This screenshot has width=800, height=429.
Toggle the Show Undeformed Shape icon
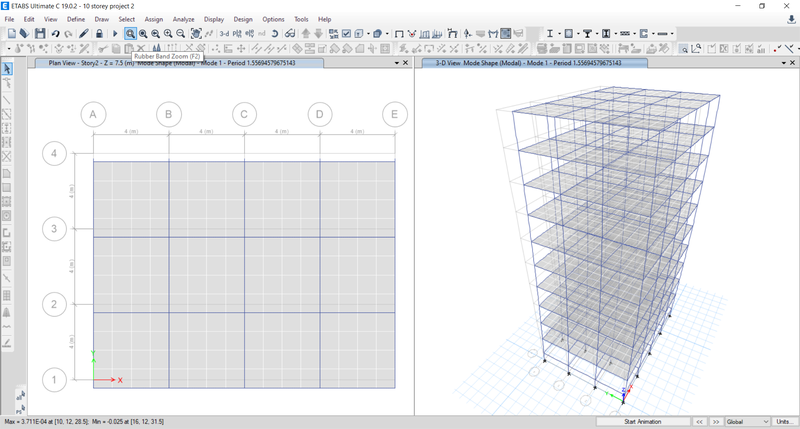click(399, 34)
